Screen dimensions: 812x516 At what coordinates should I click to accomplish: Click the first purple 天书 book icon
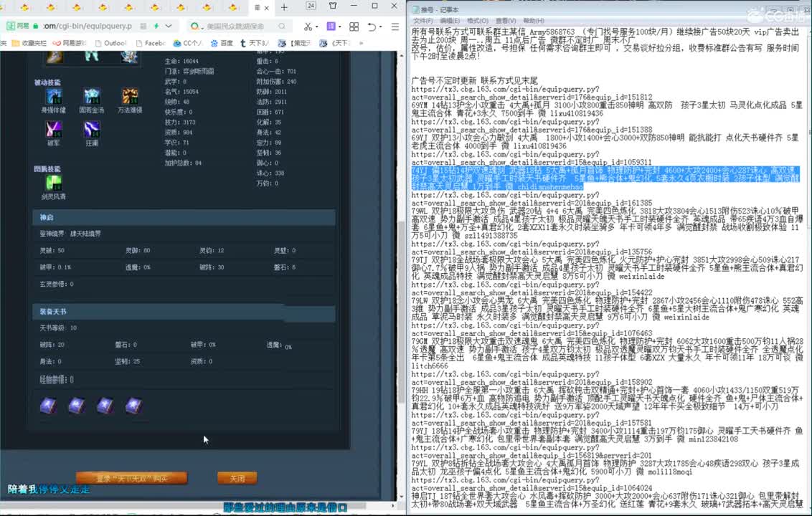[48, 406]
